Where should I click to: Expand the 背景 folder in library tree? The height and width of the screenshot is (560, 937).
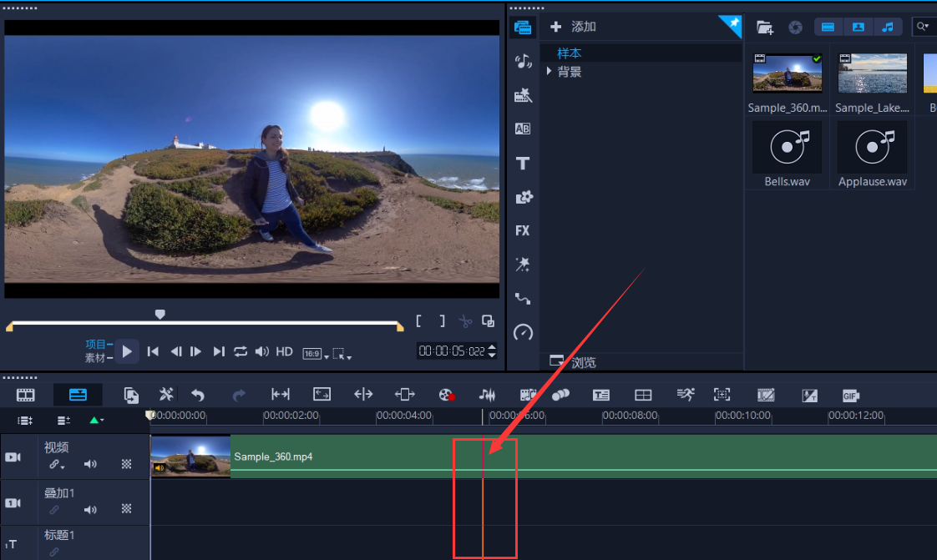[549, 72]
